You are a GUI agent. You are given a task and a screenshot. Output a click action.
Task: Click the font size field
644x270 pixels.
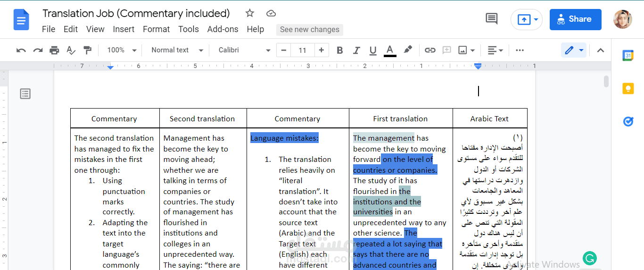tap(303, 50)
